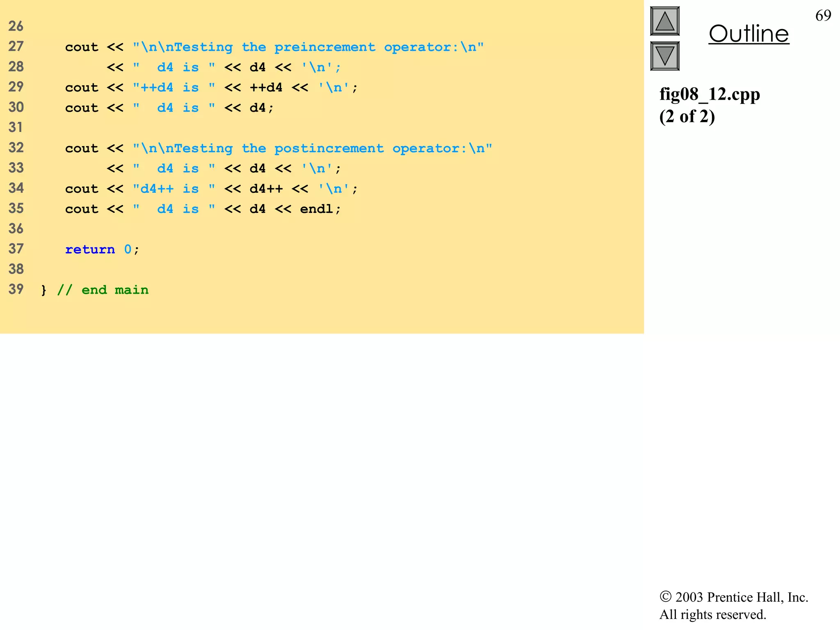Click the preincrement operator string on line 27
The width and height of the screenshot is (840, 630).
pyautogui.click(x=308, y=47)
